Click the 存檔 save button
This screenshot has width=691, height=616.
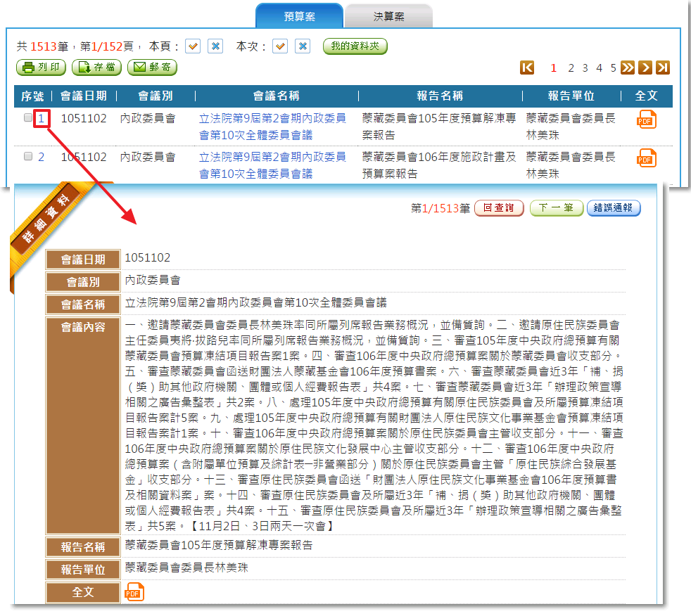click(96, 68)
